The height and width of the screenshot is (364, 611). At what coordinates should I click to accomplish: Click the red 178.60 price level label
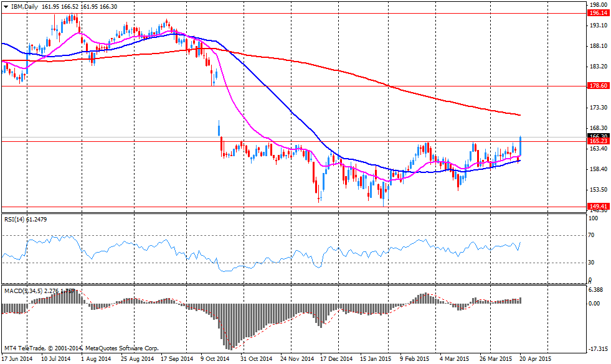click(x=599, y=86)
